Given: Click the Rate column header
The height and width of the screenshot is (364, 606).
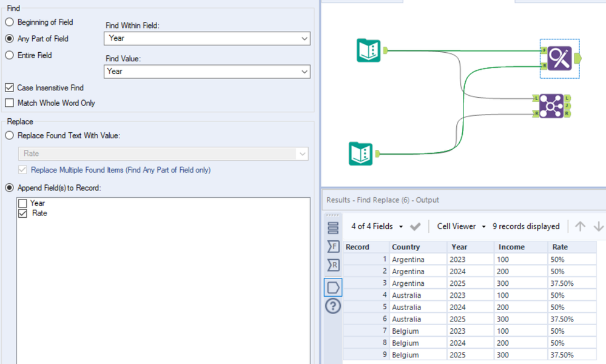Looking at the screenshot, I should [x=572, y=247].
